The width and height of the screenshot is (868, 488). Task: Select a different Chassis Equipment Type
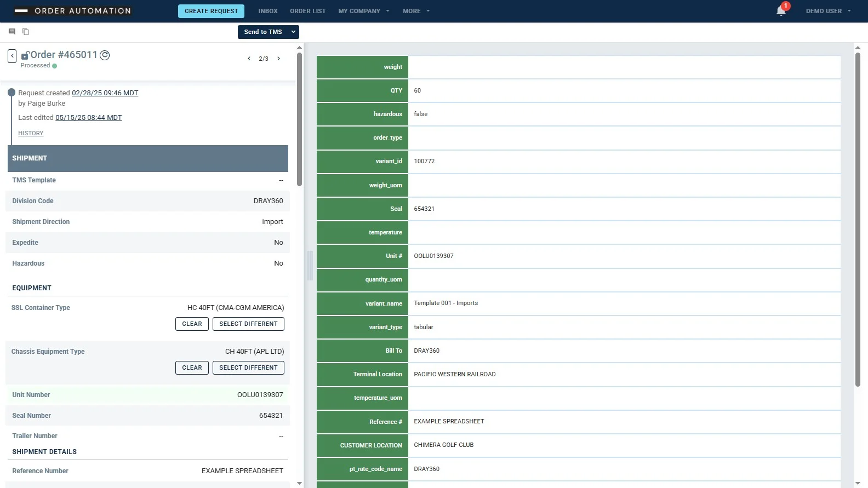(x=248, y=368)
